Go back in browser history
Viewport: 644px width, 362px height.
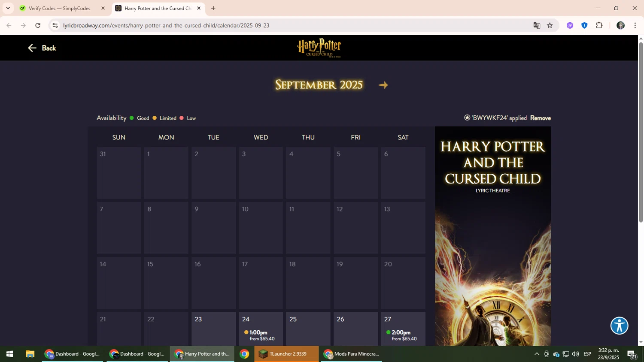pos(9,25)
